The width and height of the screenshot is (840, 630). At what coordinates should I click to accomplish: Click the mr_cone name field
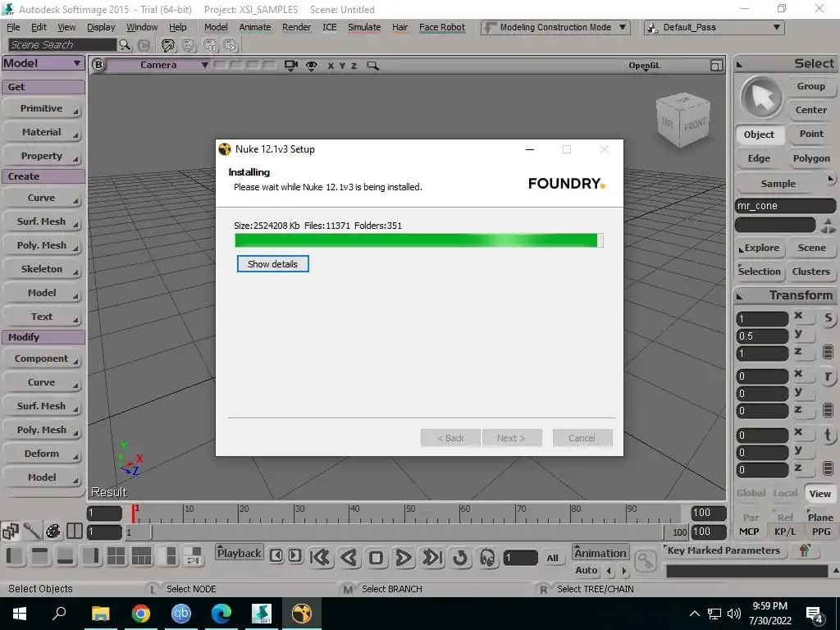click(785, 206)
